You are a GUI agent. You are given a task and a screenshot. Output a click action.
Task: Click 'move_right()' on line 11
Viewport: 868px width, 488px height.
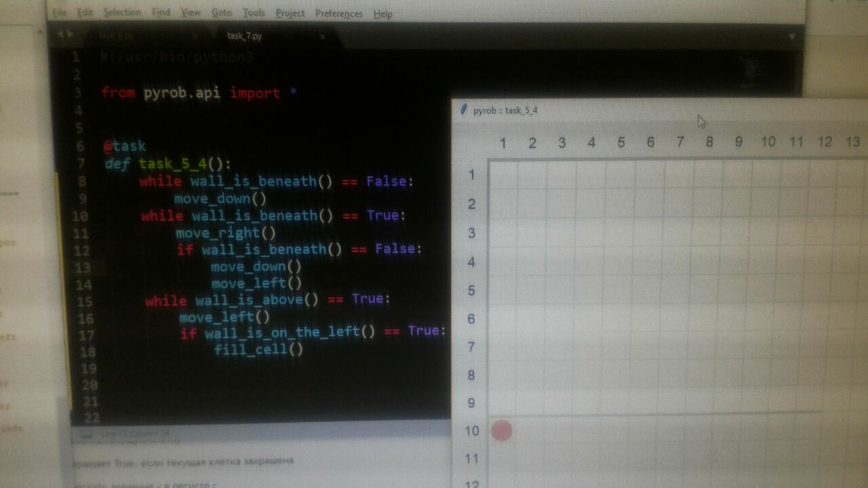click(x=226, y=233)
